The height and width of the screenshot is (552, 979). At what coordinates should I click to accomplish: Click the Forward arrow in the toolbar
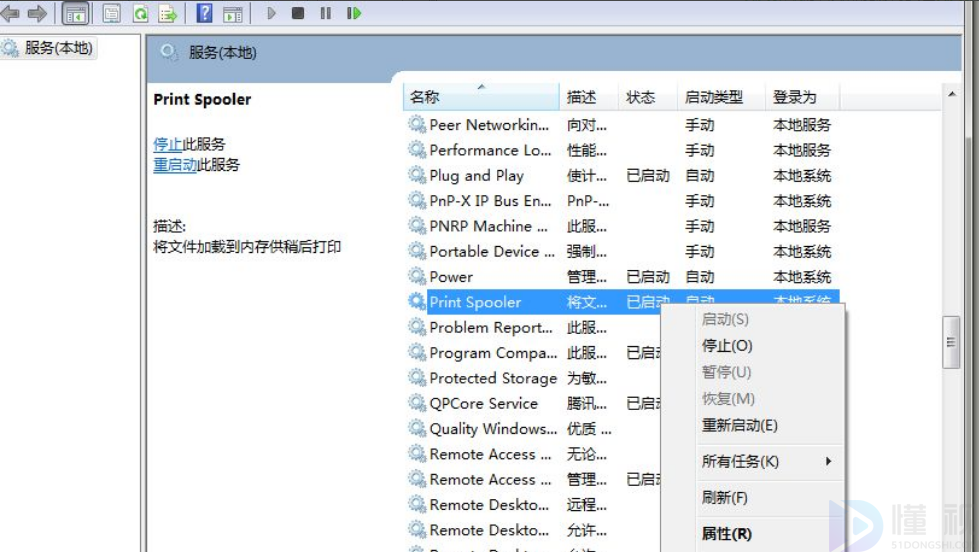pos(37,12)
